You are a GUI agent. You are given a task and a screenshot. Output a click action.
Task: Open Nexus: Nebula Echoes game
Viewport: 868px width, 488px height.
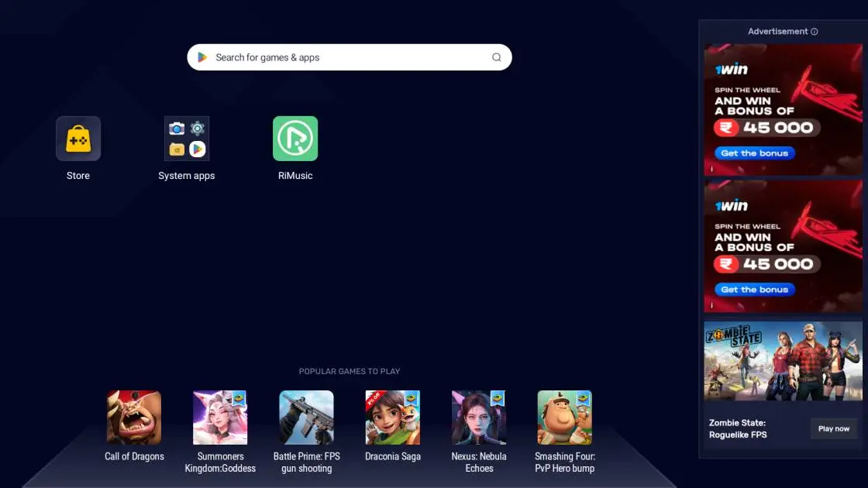click(x=479, y=418)
